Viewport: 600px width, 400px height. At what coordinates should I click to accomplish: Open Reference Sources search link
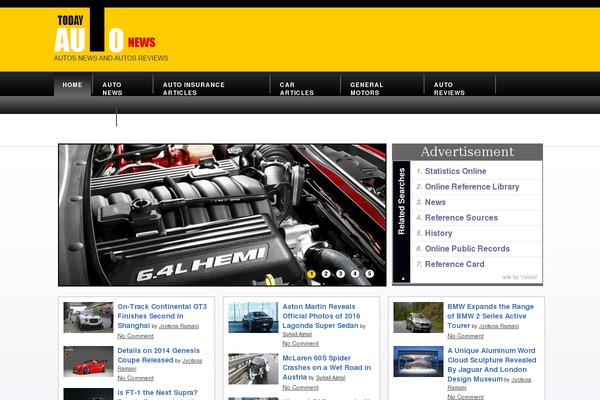461,218
